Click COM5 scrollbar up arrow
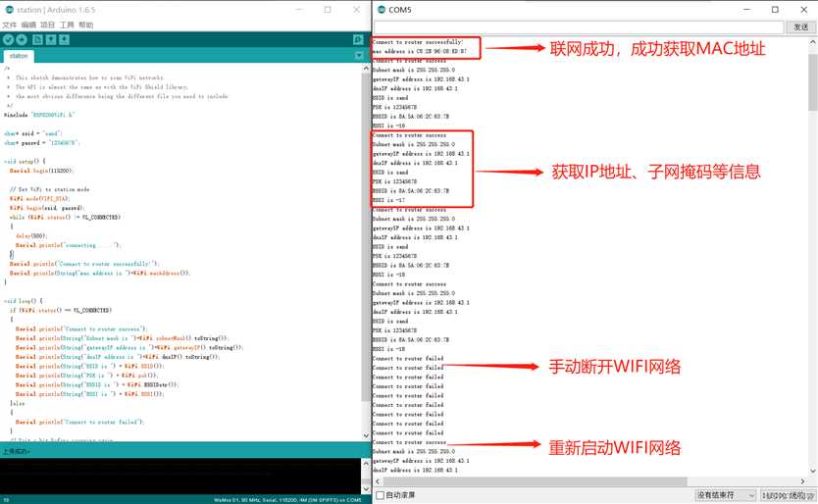Screen dimensions: 818x504 pyautogui.click(x=813, y=43)
